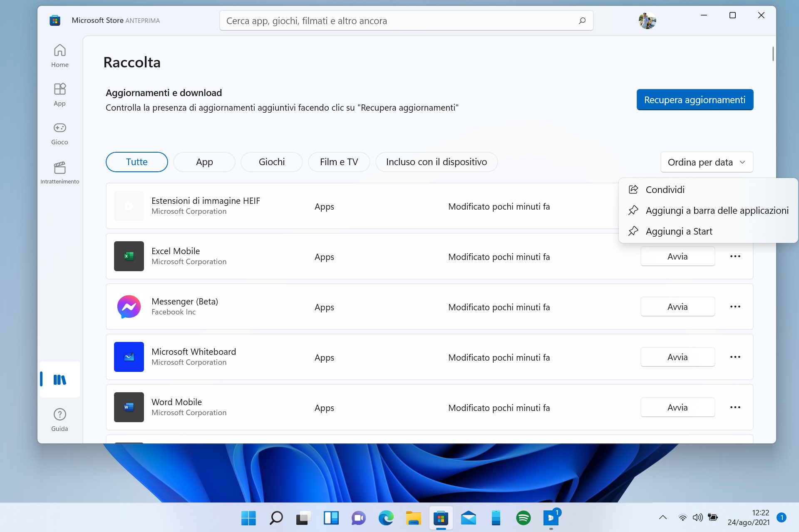Open the App section in sidebar
Image resolution: width=799 pixels, height=532 pixels.
[x=60, y=95]
